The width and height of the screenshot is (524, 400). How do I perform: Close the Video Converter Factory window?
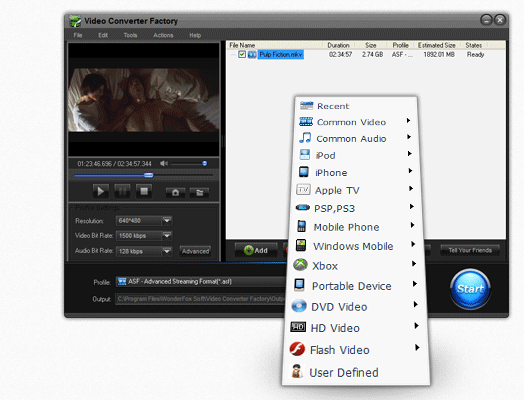pos(500,20)
